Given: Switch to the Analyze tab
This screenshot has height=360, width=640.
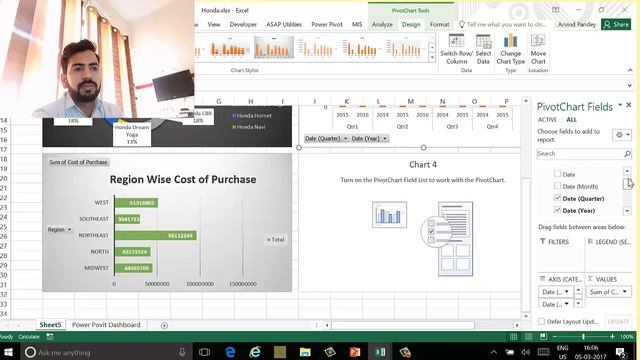Looking at the screenshot, I should point(382,24).
